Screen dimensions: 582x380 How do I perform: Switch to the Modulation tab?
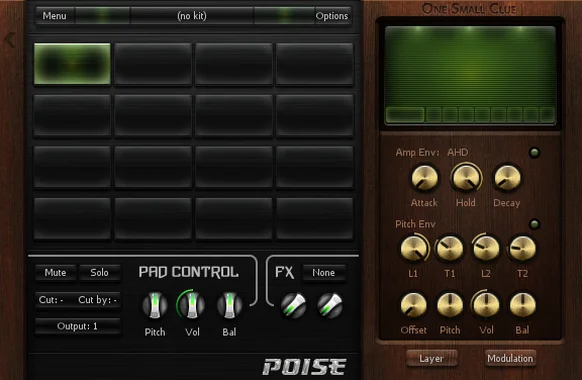(510, 358)
